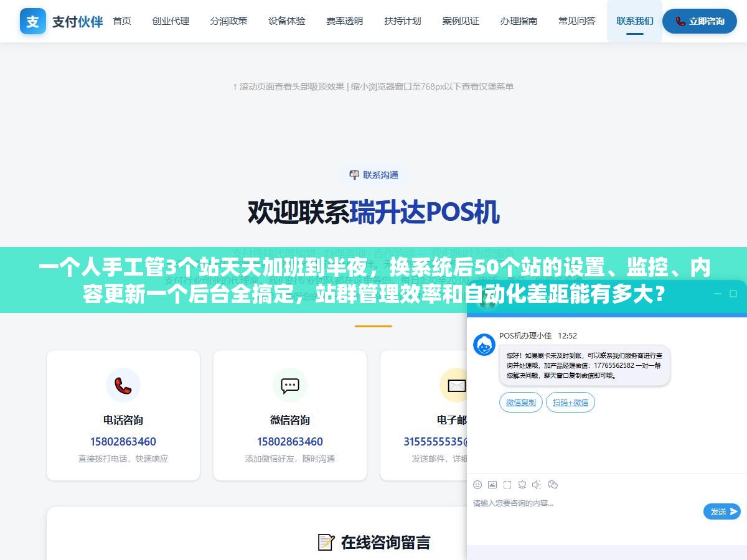The height and width of the screenshot is (560, 747).
Task: Click the red phone icon in 电话咨询 card
Action: (x=123, y=385)
